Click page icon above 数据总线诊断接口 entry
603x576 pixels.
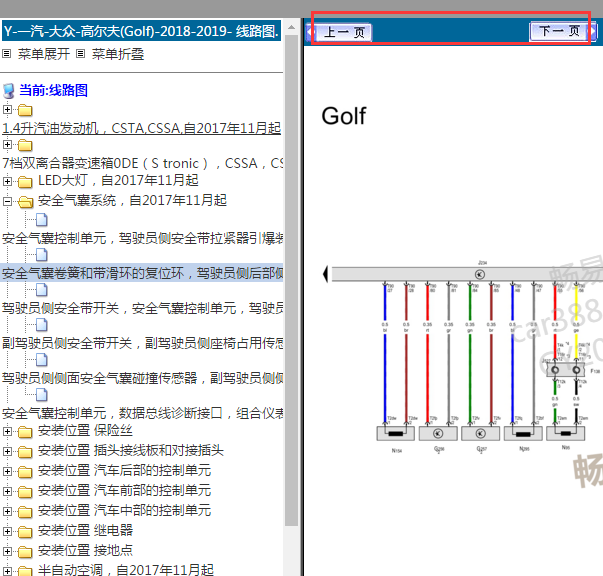[42, 395]
